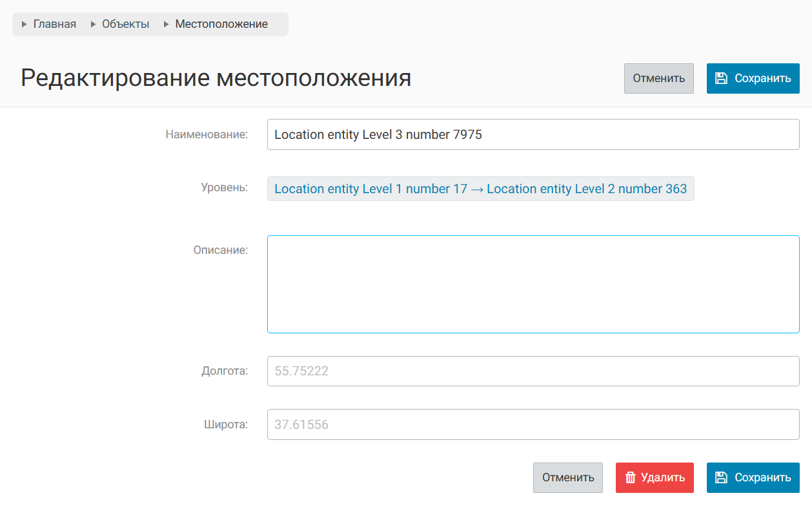The height and width of the screenshot is (511, 812).
Task: Click the Долгота field label
Action: pos(224,371)
